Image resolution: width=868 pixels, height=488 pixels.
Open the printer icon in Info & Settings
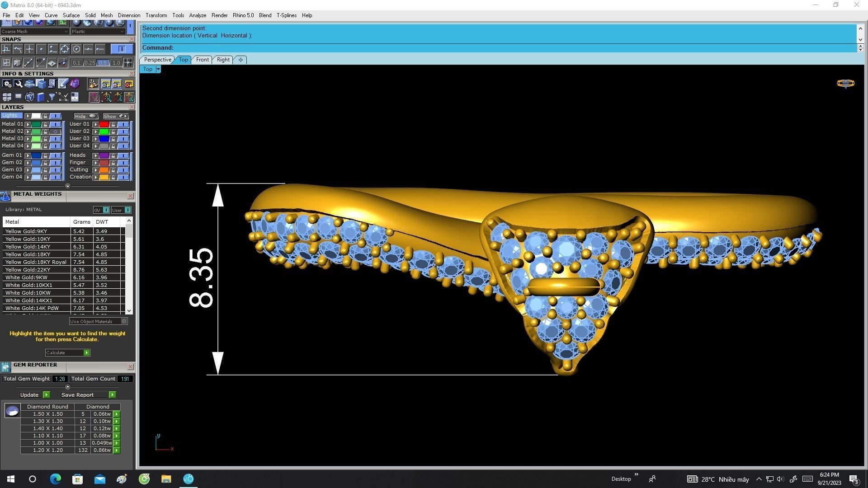tap(29, 84)
